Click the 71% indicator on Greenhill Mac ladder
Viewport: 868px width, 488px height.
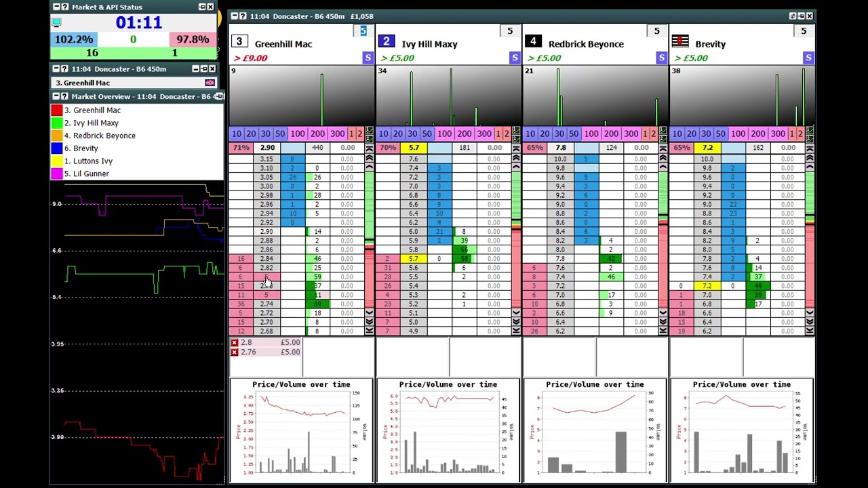click(241, 148)
